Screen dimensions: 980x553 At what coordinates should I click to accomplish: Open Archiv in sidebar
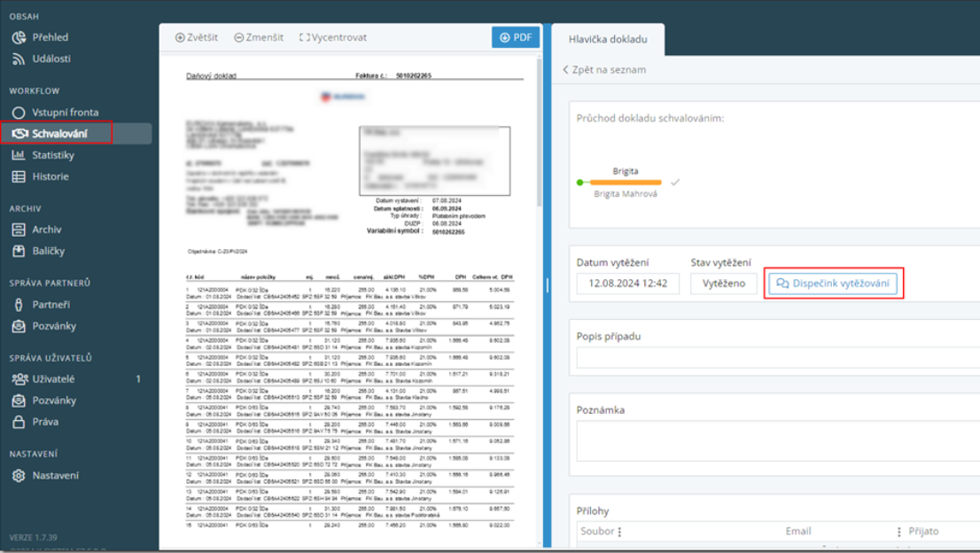click(x=46, y=230)
